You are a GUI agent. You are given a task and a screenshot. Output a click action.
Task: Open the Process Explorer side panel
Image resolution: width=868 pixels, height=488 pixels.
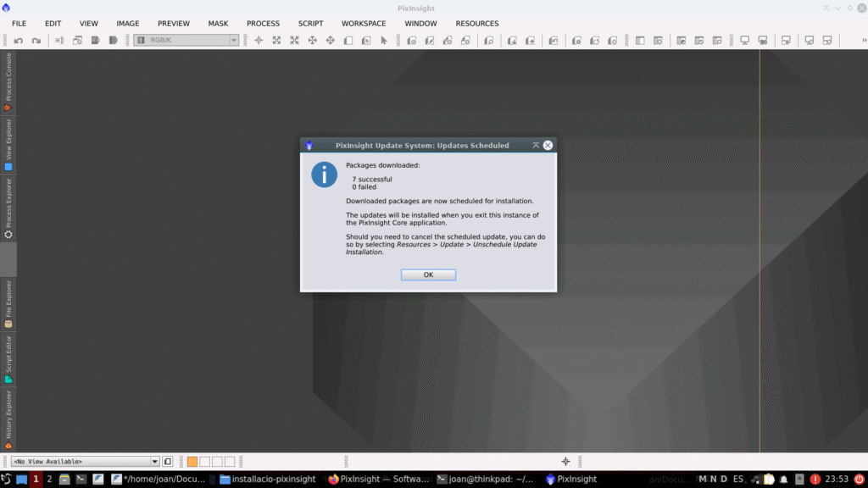click(8, 208)
